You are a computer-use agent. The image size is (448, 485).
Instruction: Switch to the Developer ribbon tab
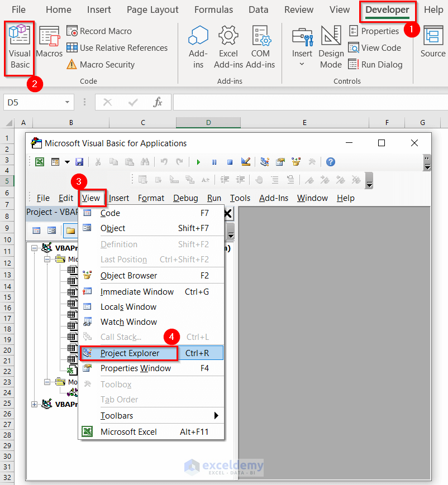pos(387,10)
